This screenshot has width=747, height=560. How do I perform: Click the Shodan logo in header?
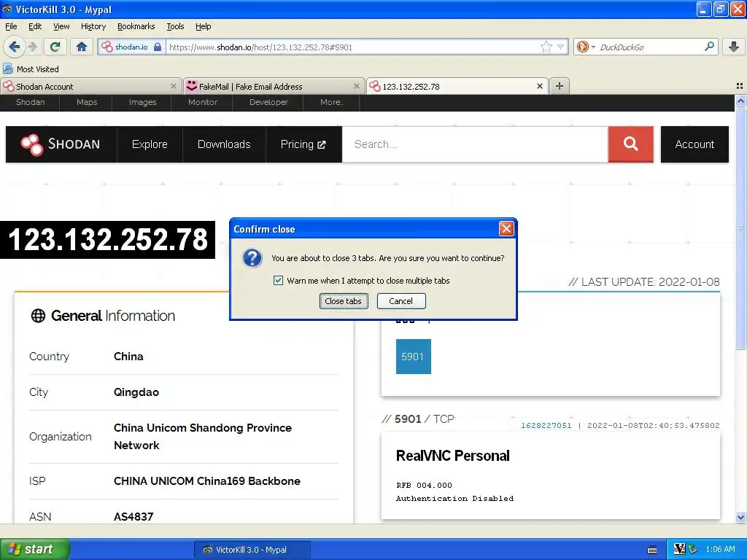(61, 144)
